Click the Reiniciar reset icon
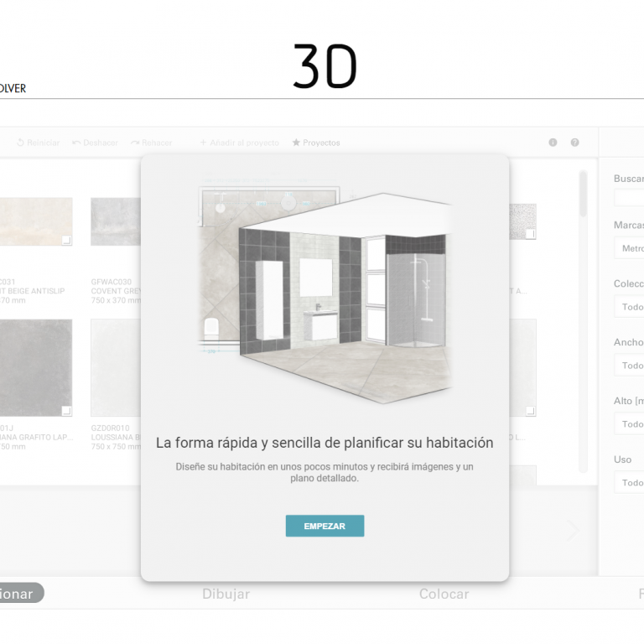Image resolution: width=644 pixels, height=644 pixels. (x=21, y=143)
